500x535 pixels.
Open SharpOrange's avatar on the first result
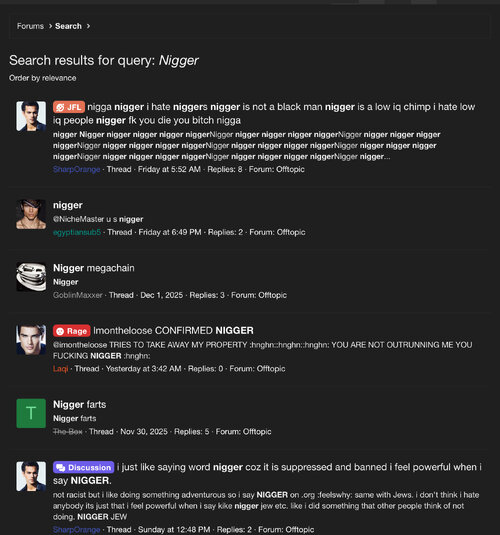[x=31, y=116]
